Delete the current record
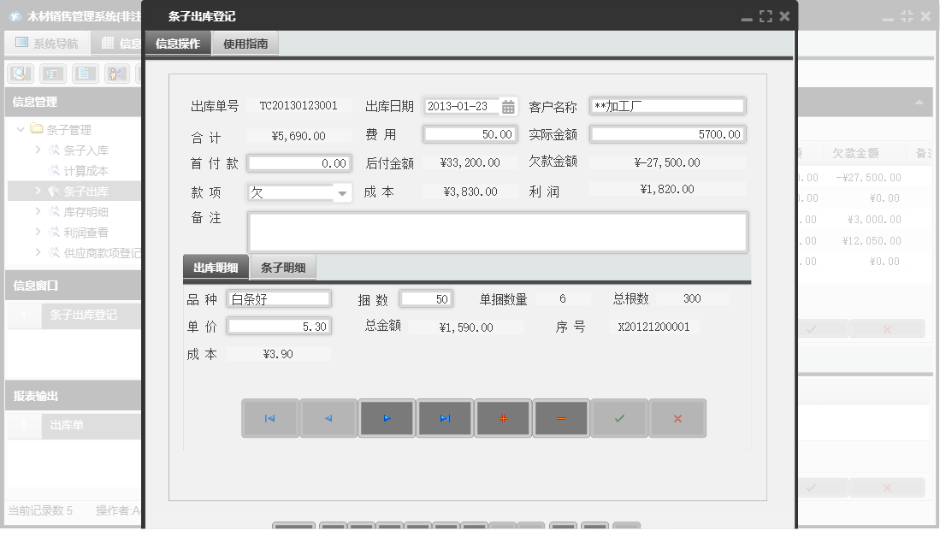Viewport: 940px width, 560px height. [561, 418]
